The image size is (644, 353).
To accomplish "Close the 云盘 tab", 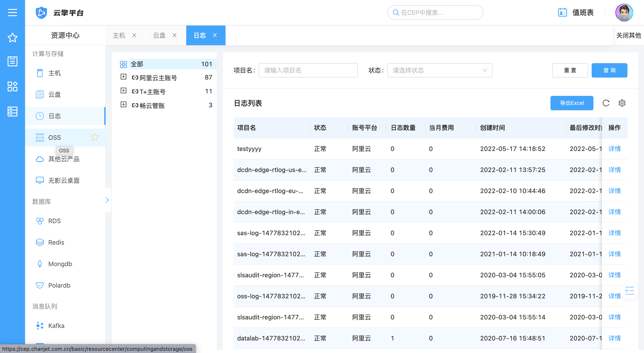I will point(175,35).
